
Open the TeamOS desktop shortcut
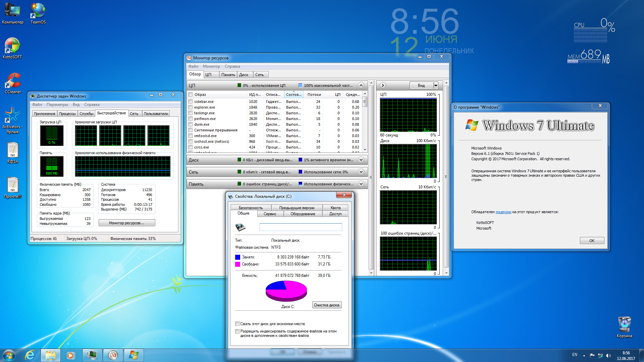[38, 13]
